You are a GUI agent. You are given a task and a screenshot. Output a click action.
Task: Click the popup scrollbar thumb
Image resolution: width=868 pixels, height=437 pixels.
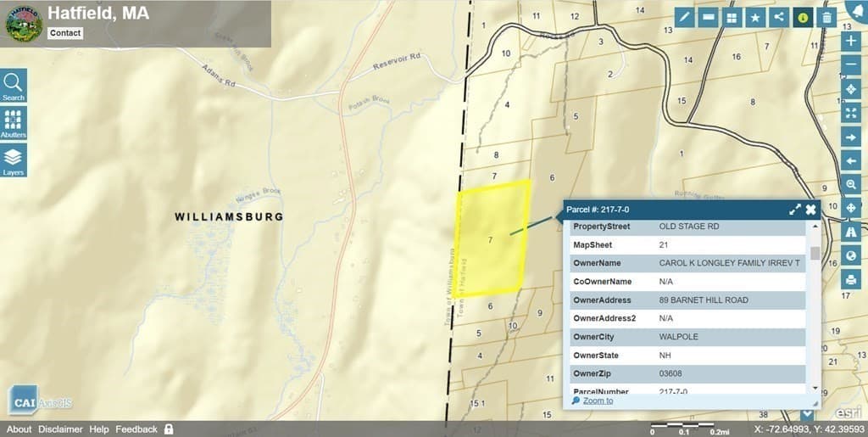pos(815,253)
